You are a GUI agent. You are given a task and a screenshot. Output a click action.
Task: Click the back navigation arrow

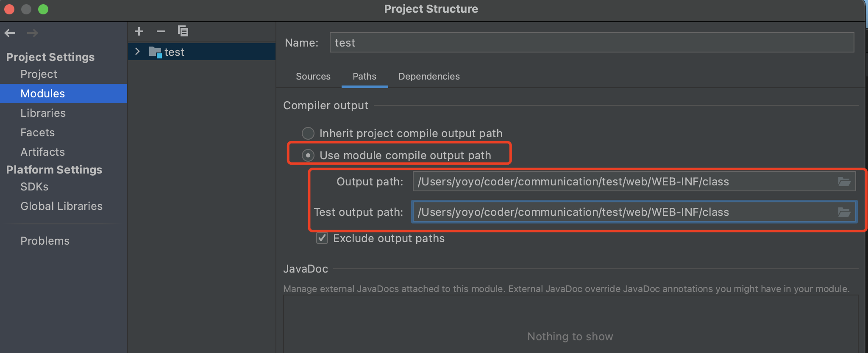tap(10, 33)
